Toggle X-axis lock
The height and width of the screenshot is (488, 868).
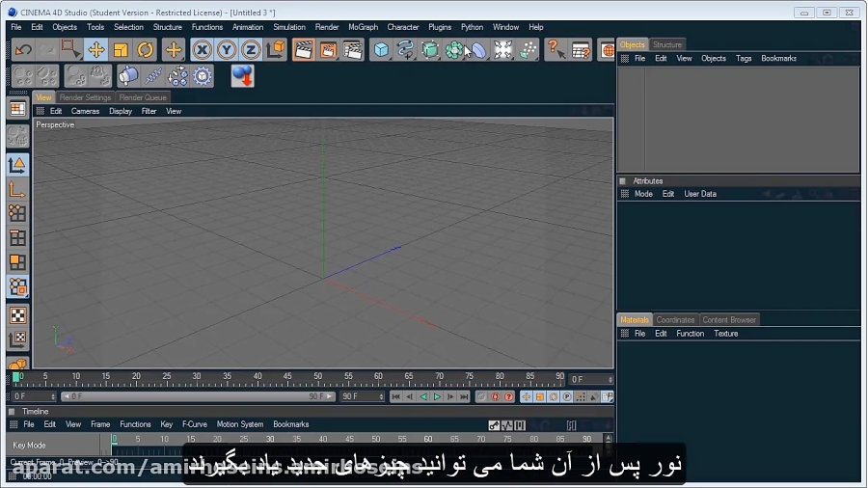point(202,49)
